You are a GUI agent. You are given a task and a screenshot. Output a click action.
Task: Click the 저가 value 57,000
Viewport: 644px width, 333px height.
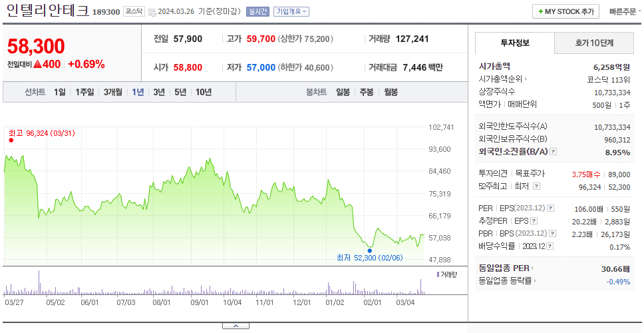coord(261,67)
